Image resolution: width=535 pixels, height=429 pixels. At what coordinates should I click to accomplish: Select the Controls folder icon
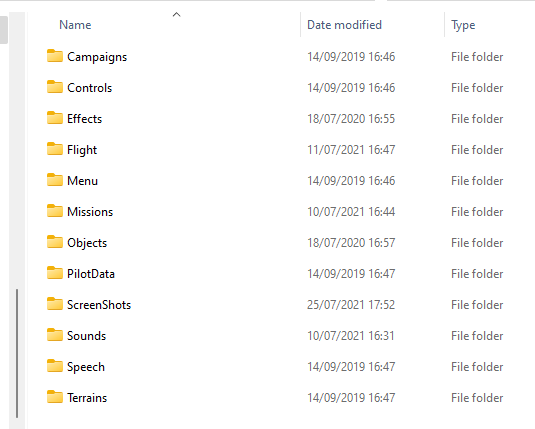click(55, 87)
